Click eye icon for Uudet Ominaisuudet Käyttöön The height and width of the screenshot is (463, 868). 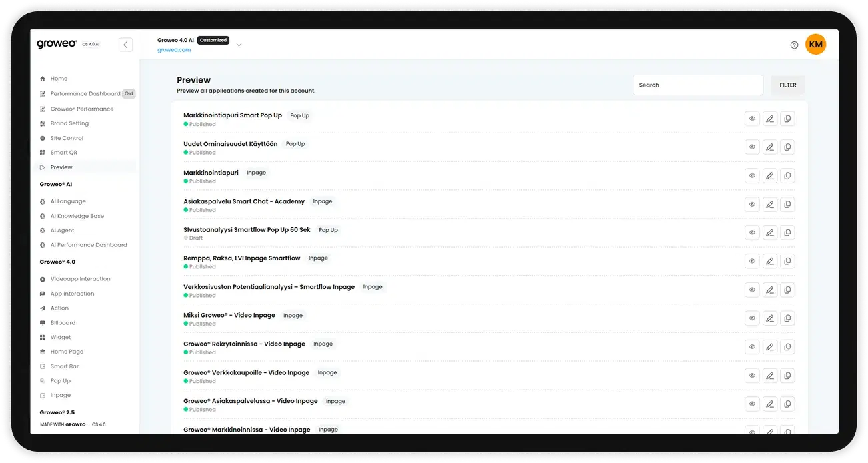(752, 147)
